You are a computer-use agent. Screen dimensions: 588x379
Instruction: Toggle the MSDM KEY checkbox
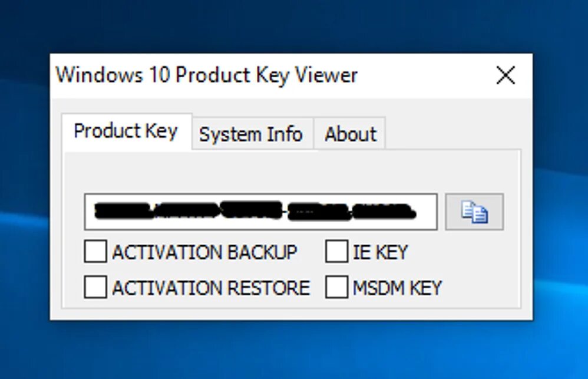coord(336,287)
